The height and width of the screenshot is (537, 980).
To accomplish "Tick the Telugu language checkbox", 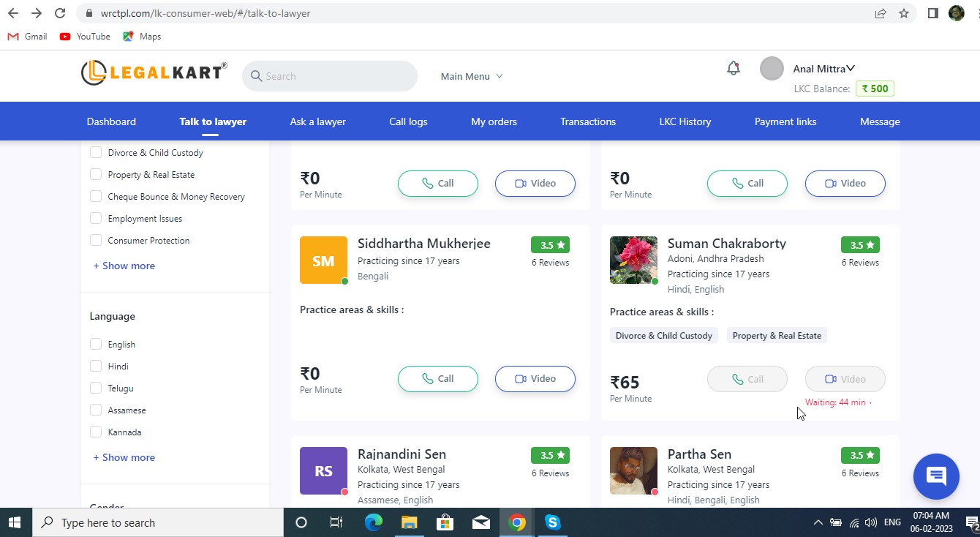I will click(x=96, y=388).
